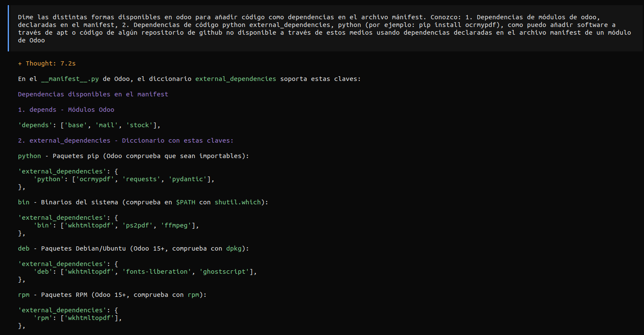644x335 pixels.
Task: Select the heading "Dependencias disponibles en el manifest"
Action: pyautogui.click(x=93, y=94)
